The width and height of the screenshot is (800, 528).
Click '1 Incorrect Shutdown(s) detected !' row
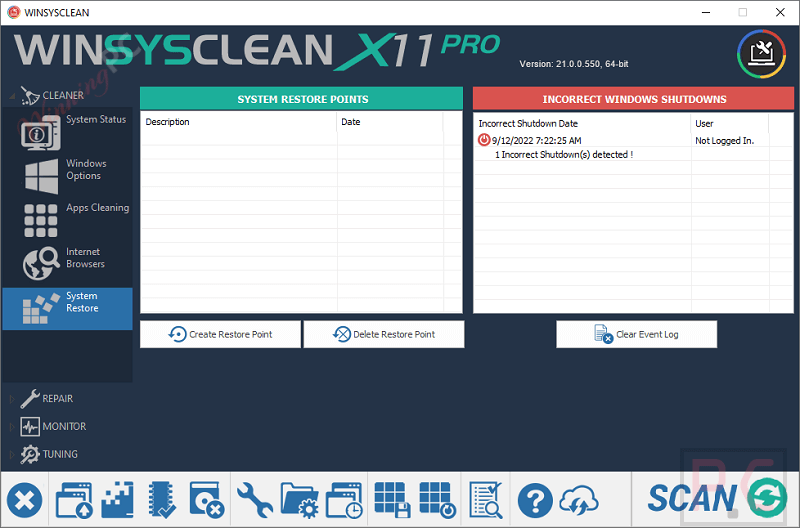coord(564,155)
